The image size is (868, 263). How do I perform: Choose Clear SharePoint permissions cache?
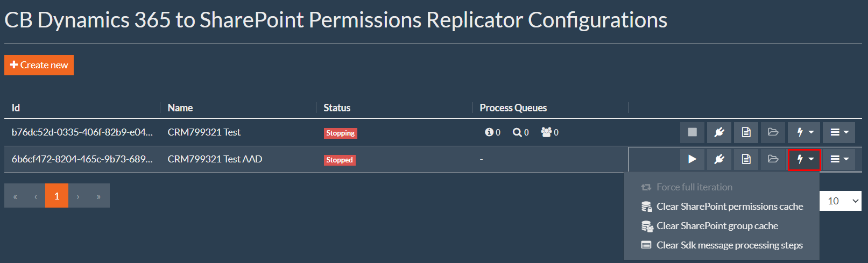point(722,207)
